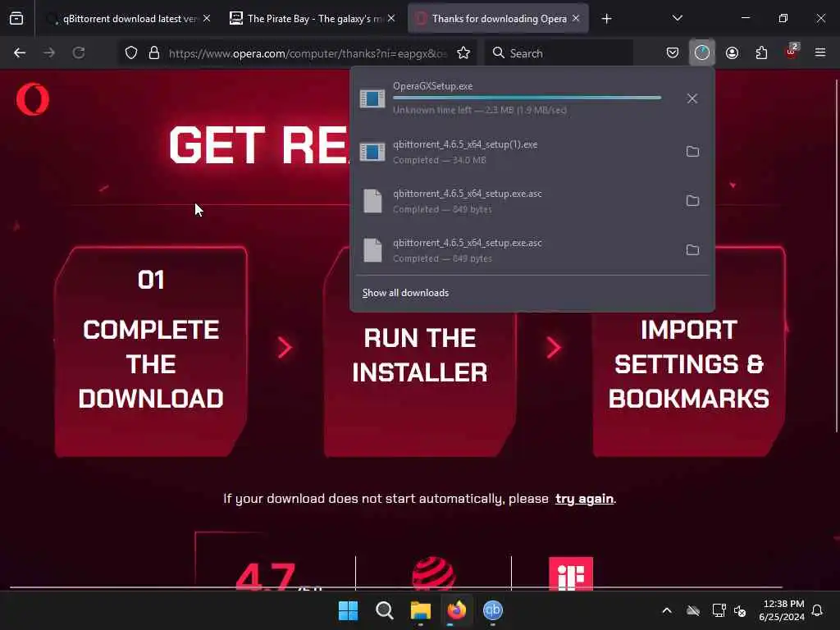Screen dimensions: 840x630
Task: Open Firefox View icon at tab bar start
Action: [x=16, y=19]
